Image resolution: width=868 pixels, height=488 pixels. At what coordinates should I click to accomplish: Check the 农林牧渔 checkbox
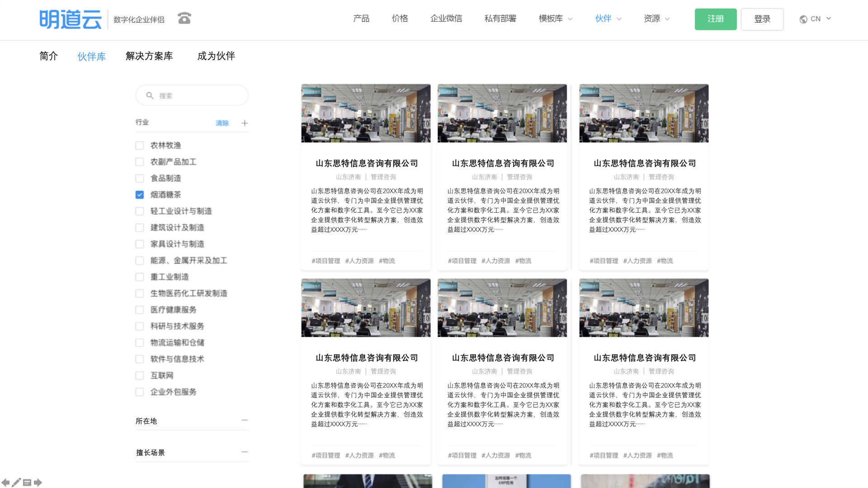tap(140, 145)
